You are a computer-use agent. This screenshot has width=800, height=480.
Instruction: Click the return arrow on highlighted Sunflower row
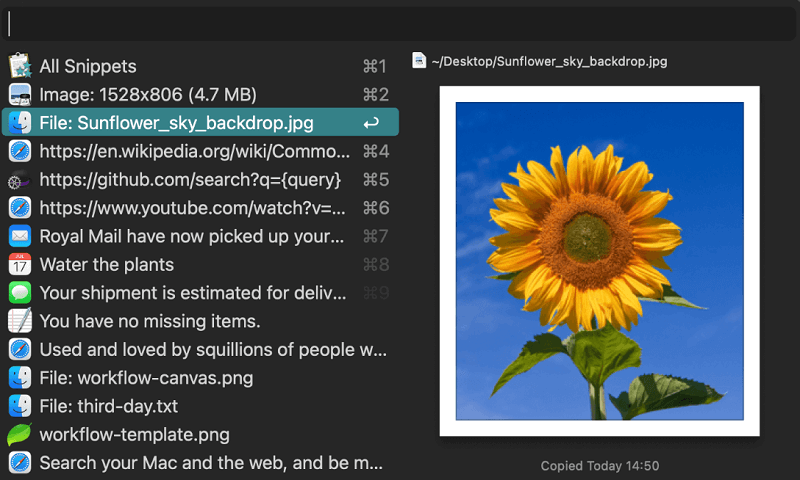(371, 123)
